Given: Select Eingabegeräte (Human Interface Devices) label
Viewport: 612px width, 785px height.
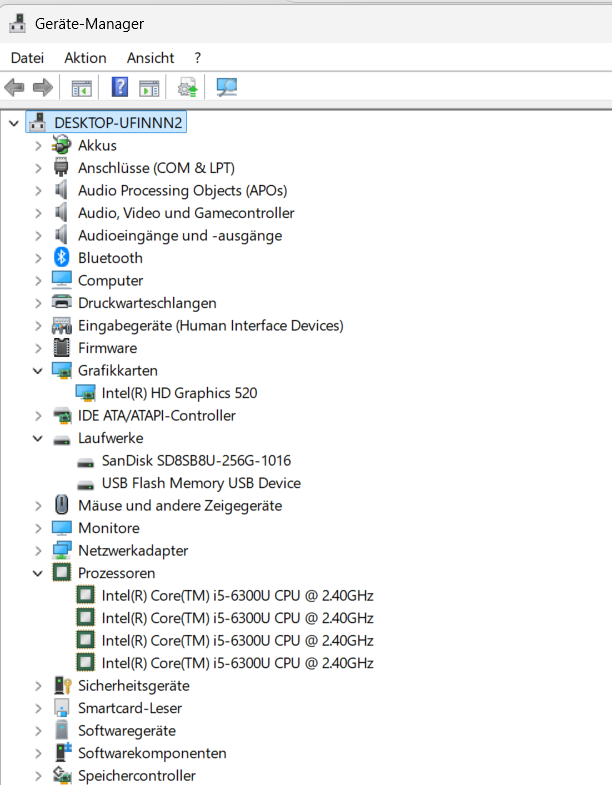Looking at the screenshot, I should click(x=211, y=325).
